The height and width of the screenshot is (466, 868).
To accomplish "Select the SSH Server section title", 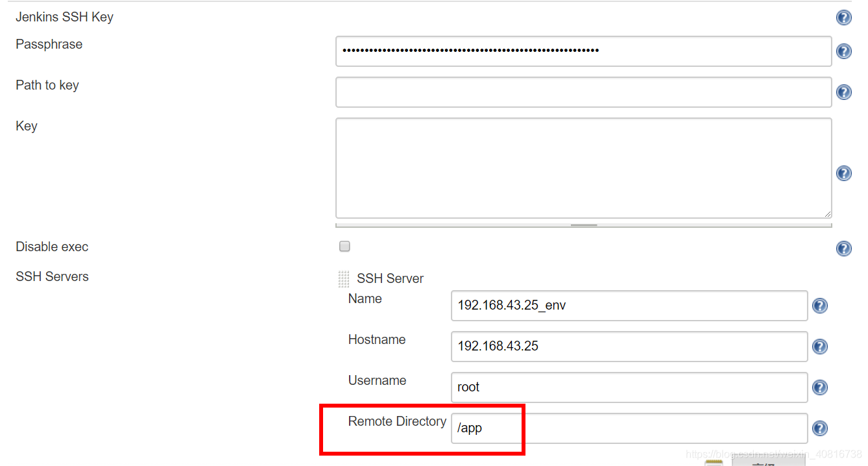I will (390, 278).
